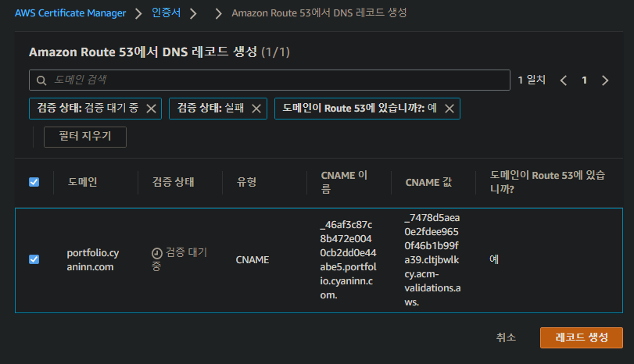Click the search magnifier icon
634x364 pixels.
point(41,80)
